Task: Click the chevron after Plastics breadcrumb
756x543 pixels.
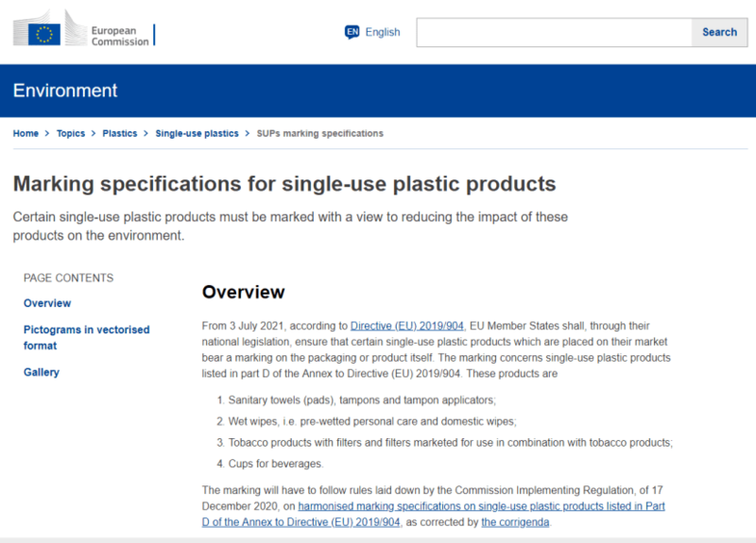Action: click(146, 133)
